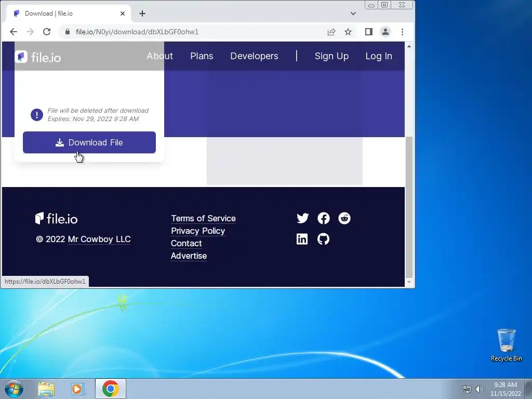This screenshot has width=532, height=399.
Task: Open the GitHub icon in the footer
Action: [323, 239]
